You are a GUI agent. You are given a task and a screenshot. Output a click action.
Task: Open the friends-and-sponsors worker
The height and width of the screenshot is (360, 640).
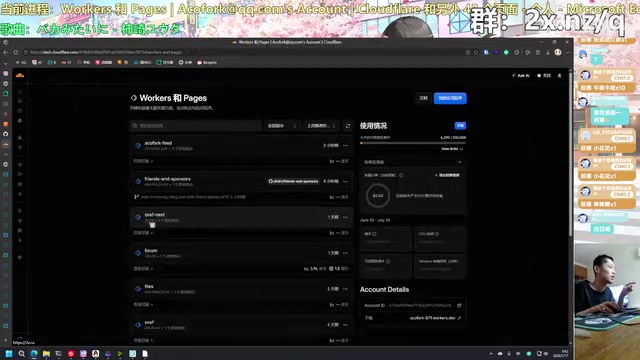[167, 179]
